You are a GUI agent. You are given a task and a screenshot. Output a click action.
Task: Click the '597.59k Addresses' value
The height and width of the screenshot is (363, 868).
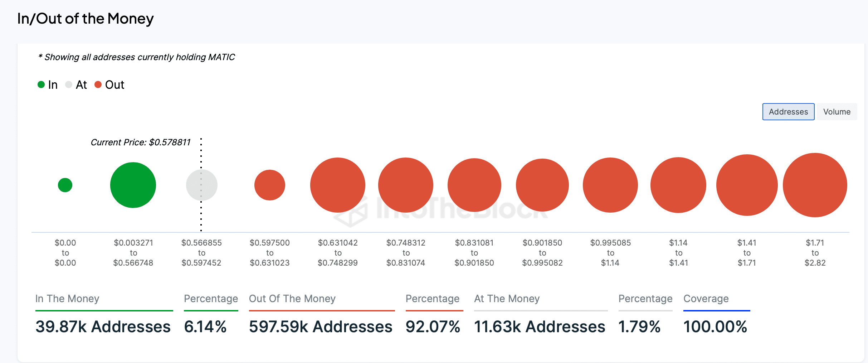click(321, 326)
